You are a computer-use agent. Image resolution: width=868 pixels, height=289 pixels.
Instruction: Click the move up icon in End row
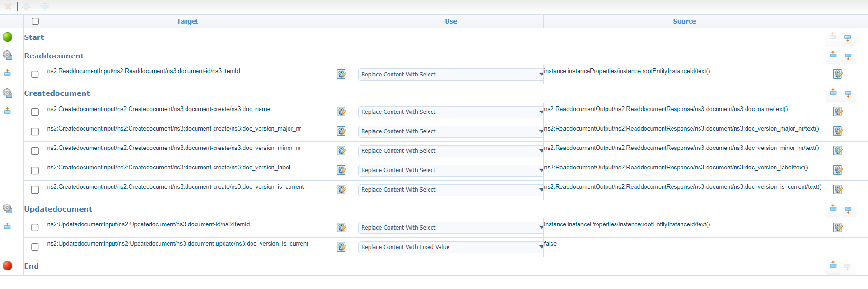(x=833, y=265)
